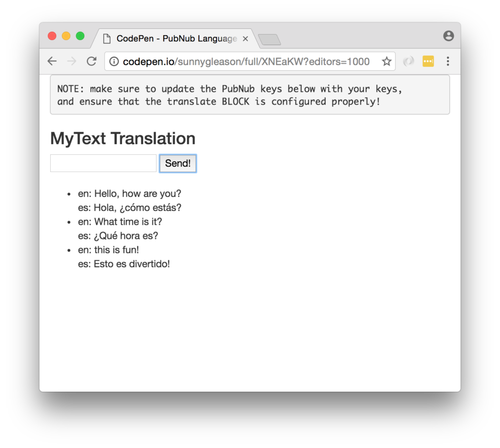Click the "Hola, ¿cómo estás?" translation line
The width and height of the screenshot is (500, 448).
tap(129, 208)
